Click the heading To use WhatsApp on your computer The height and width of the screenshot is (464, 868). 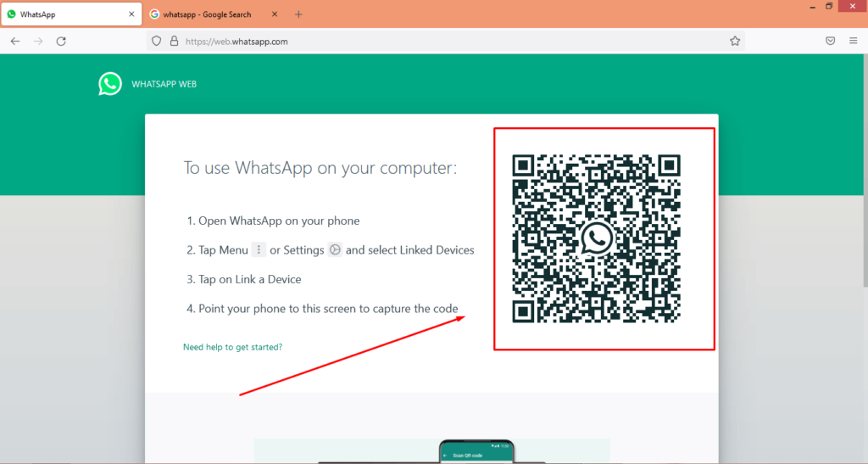click(320, 168)
